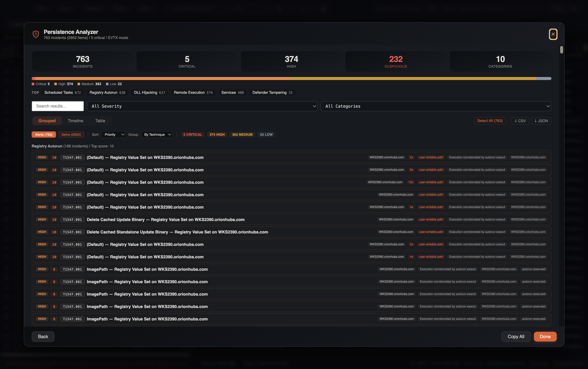Image resolution: width=588 pixels, height=369 pixels.
Task: Open the Group By Technique dropdown
Action: pos(157,134)
